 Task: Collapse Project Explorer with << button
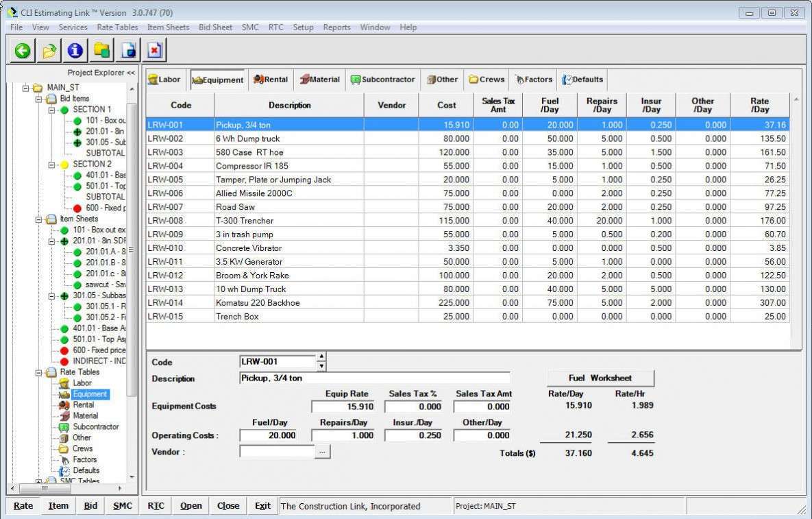coord(130,73)
